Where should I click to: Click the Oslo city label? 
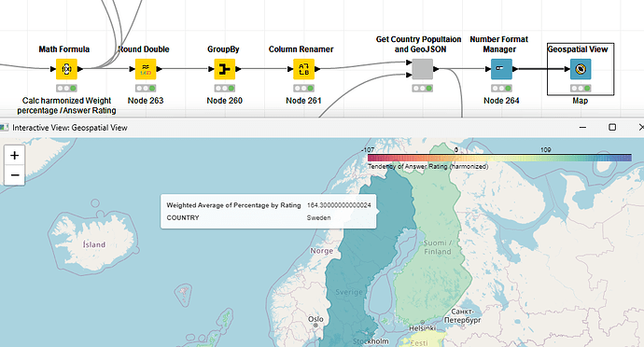tap(315, 319)
